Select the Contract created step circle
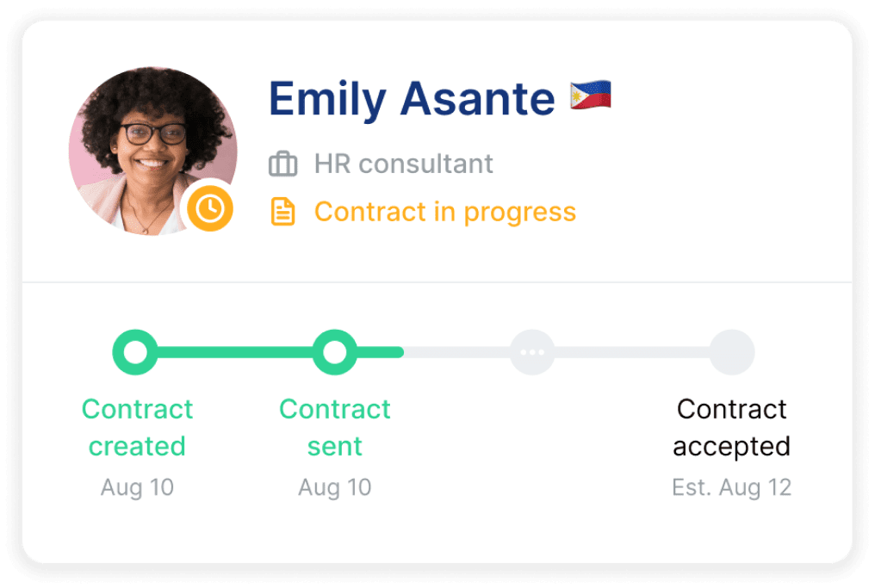The image size is (875, 588). coord(135,352)
